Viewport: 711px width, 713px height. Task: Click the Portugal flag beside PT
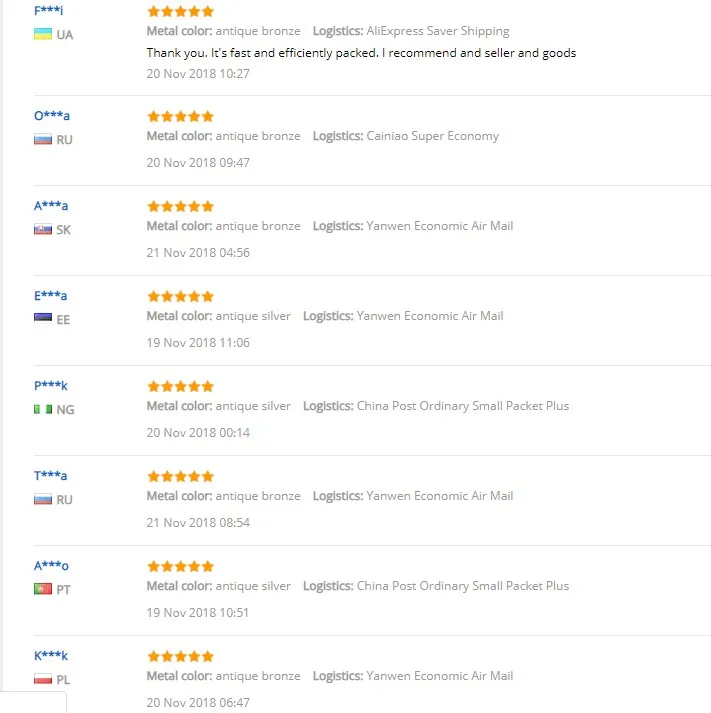43,589
